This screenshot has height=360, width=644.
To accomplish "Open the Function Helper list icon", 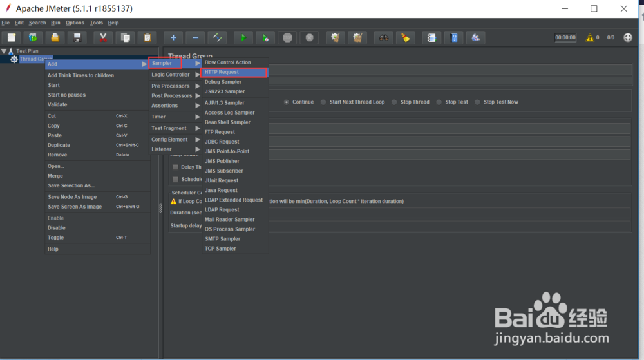I will (431, 38).
